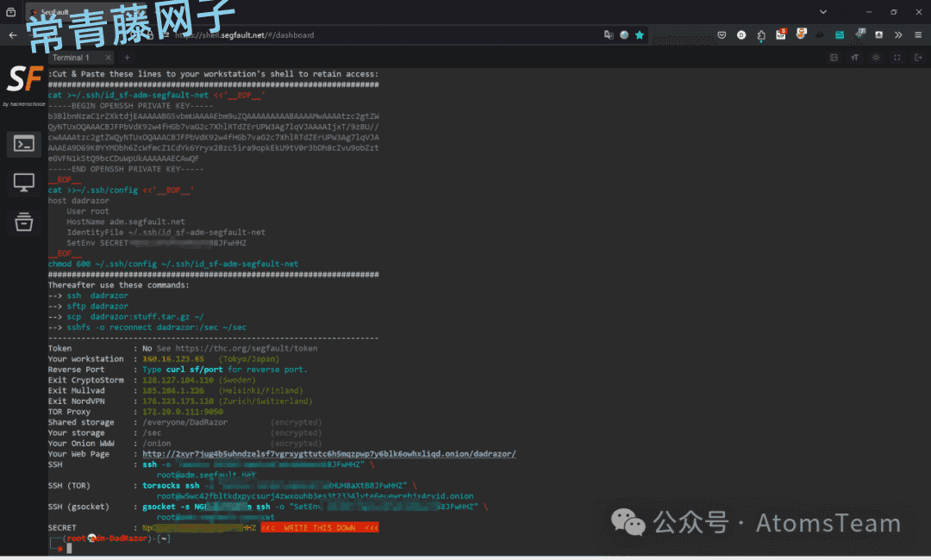Close the Terminal 1 tab
The height and width of the screenshot is (560, 931).
(108, 58)
